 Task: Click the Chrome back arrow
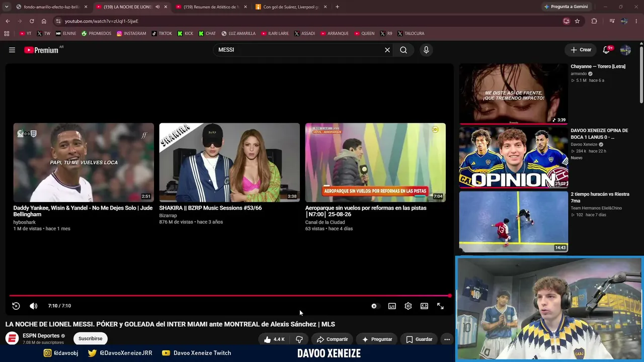pyautogui.click(x=8, y=21)
